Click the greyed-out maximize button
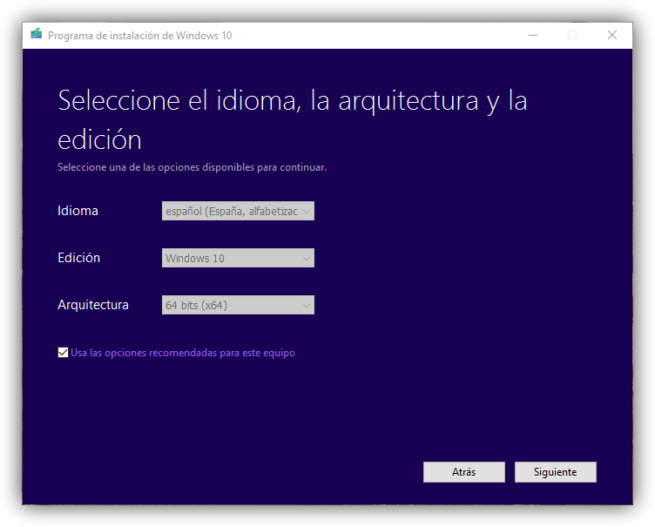Screen dimensions: 655x527 (572, 35)
